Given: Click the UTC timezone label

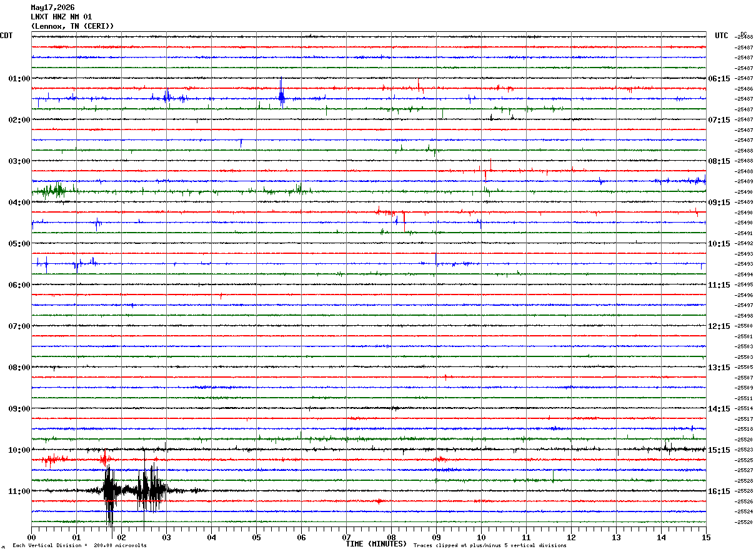Looking at the screenshot, I should point(722,36).
